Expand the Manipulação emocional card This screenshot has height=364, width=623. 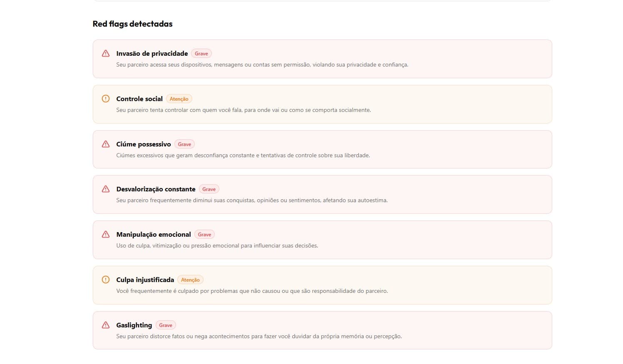point(323,240)
